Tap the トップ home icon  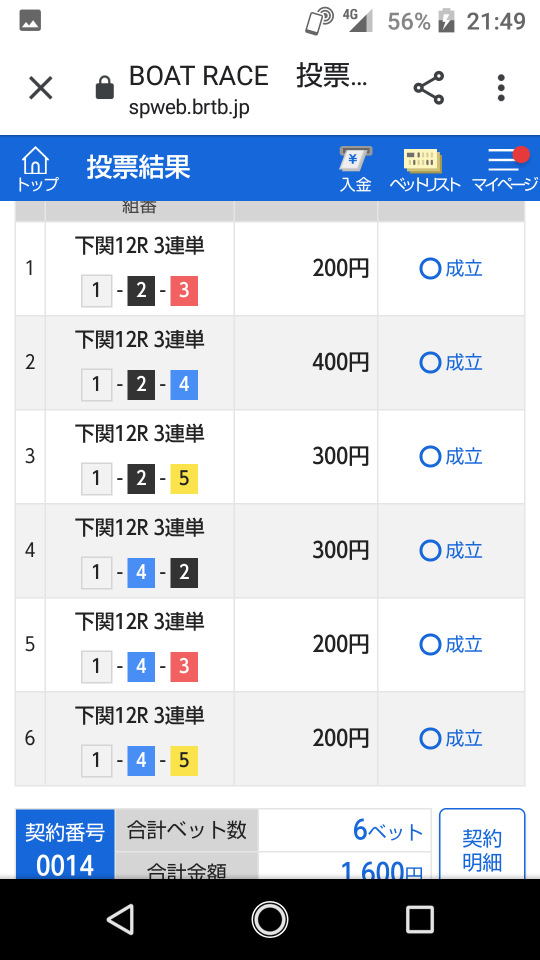click(x=37, y=169)
